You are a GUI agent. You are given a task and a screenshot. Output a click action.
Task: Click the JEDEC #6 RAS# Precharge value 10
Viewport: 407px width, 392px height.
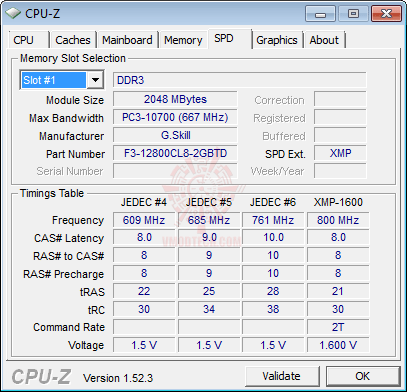tap(273, 273)
